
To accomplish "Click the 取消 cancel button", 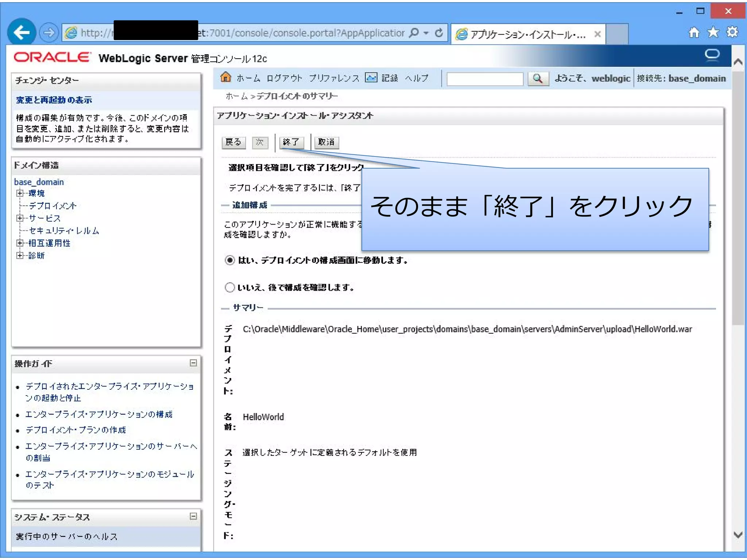I will [x=326, y=142].
